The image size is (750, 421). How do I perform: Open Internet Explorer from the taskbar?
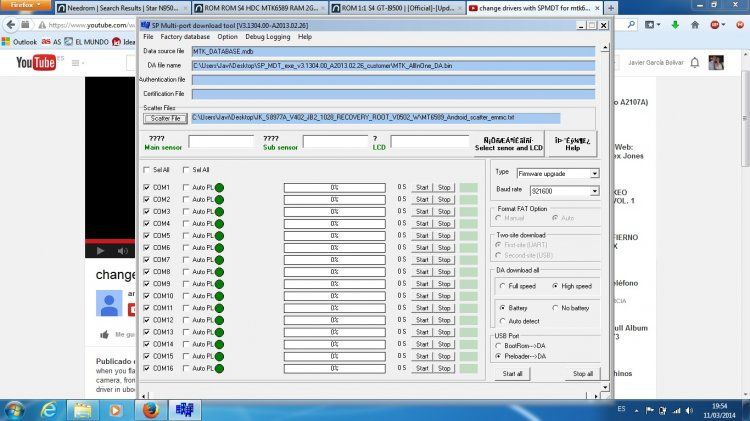click(49, 410)
